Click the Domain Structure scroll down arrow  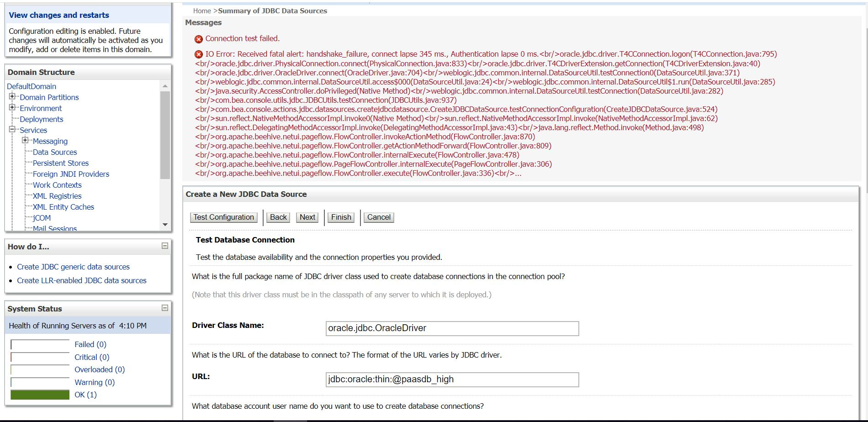click(165, 225)
